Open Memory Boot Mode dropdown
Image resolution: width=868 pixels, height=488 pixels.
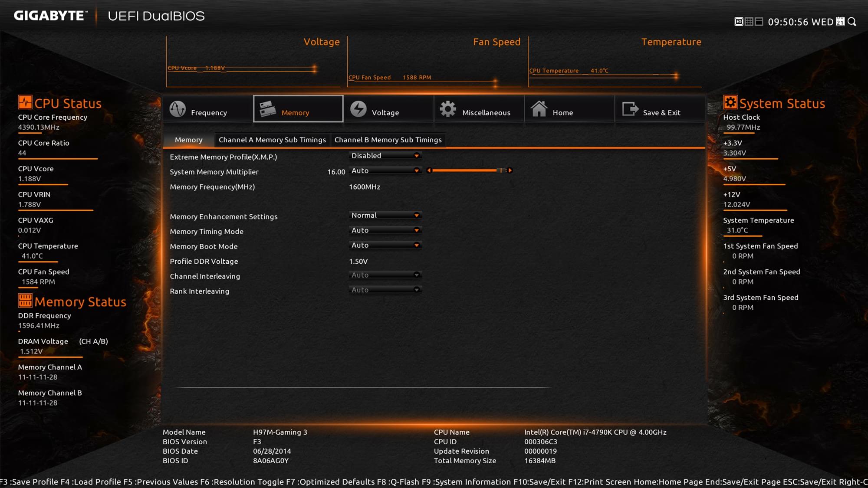point(385,246)
